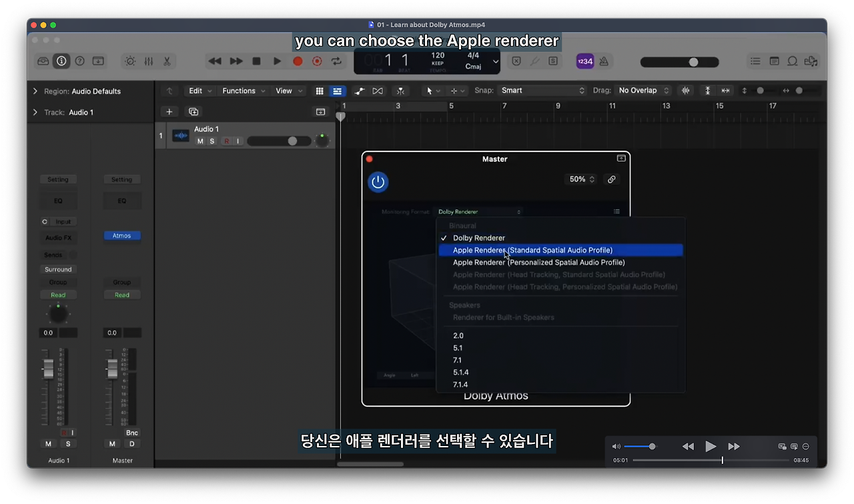854x504 pixels.
Task: Click the Surround output button
Action: [58, 269]
